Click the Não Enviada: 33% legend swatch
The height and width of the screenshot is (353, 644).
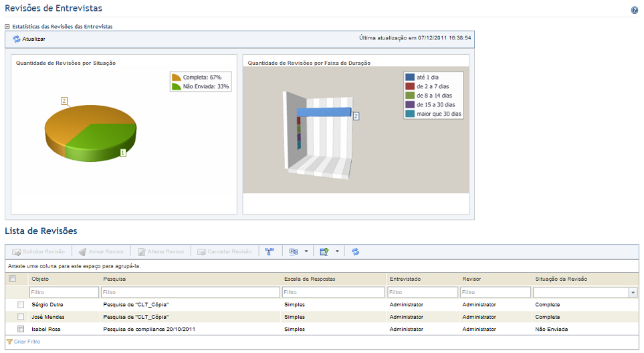pyautogui.click(x=177, y=87)
